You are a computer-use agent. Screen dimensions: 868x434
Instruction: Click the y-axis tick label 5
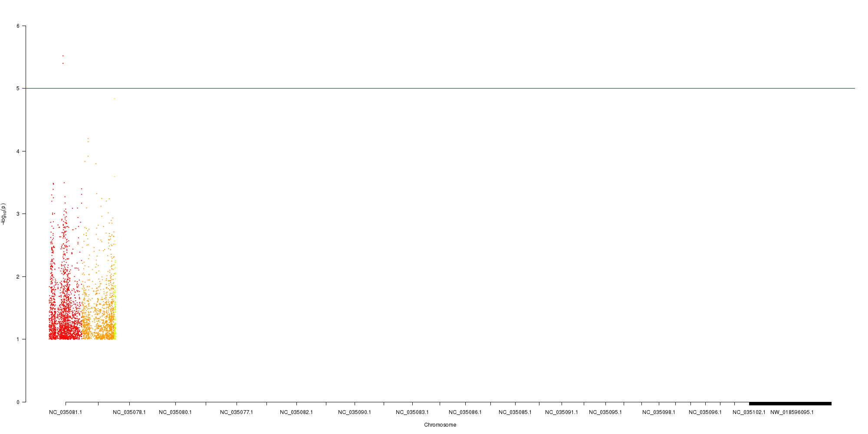click(18, 89)
